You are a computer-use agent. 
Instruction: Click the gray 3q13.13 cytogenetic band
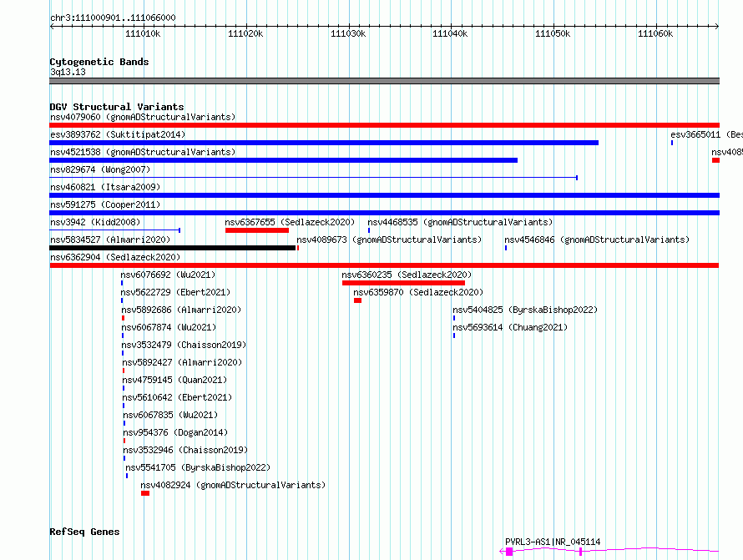coord(384,81)
